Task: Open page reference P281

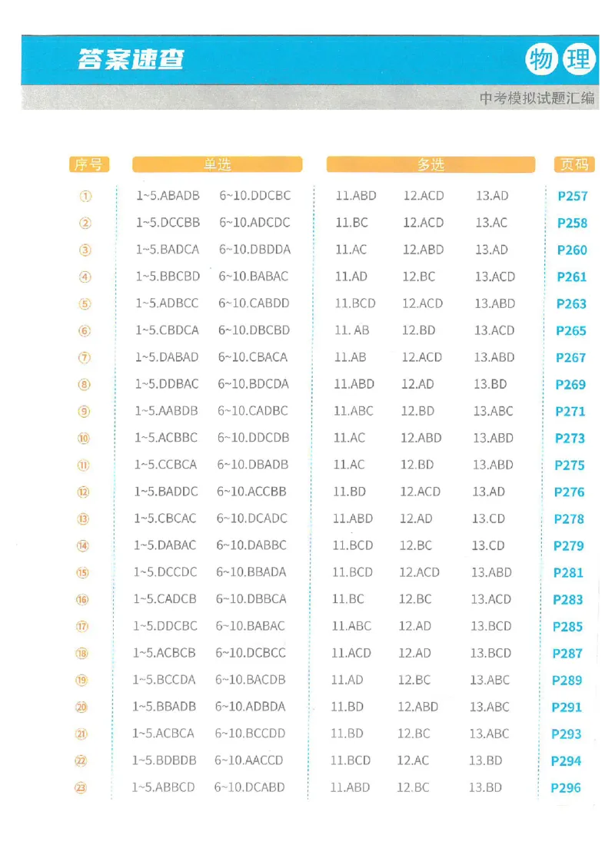Action: pyautogui.click(x=568, y=572)
